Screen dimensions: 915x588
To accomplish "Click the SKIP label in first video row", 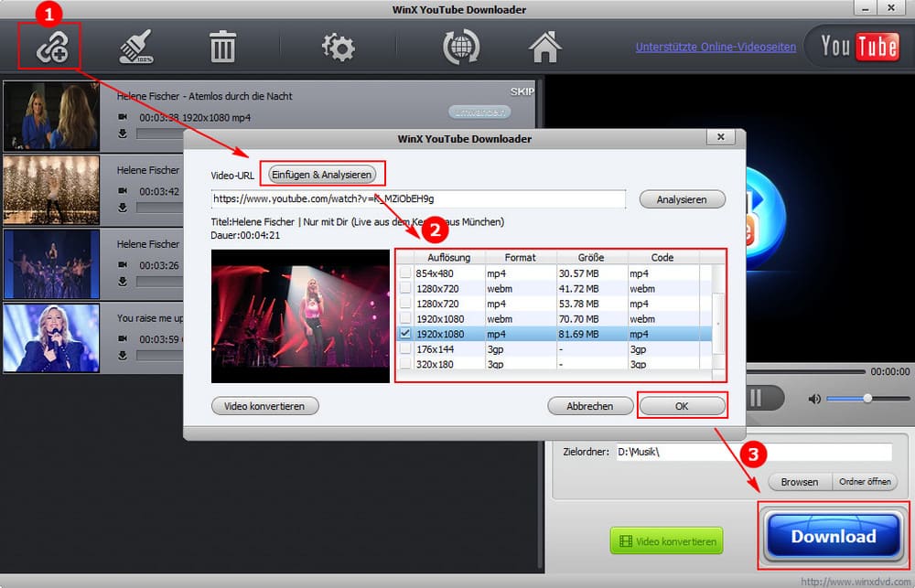I will [x=522, y=91].
